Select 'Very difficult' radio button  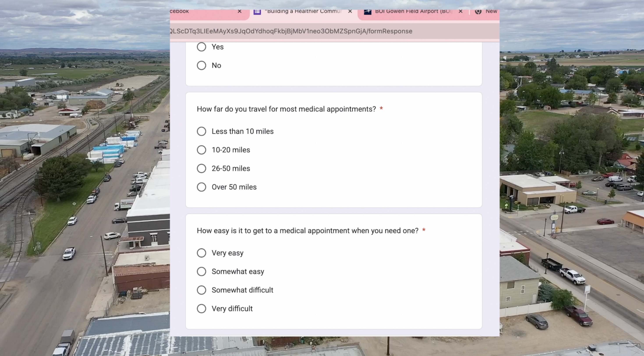coord(201,309)
